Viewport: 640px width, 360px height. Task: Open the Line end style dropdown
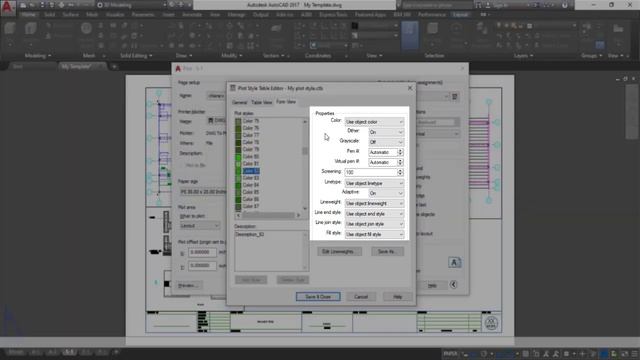[x=374, y=213]
